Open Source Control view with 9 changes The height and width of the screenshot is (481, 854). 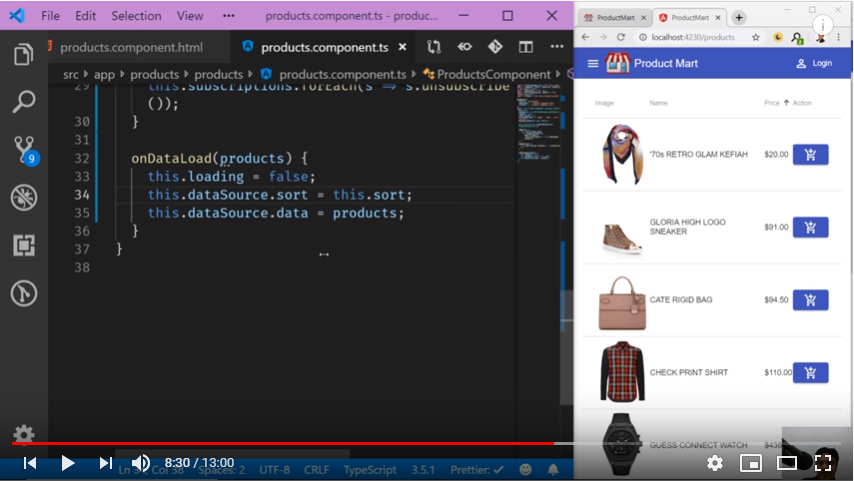pyautogui.click(x=24, y=150)
